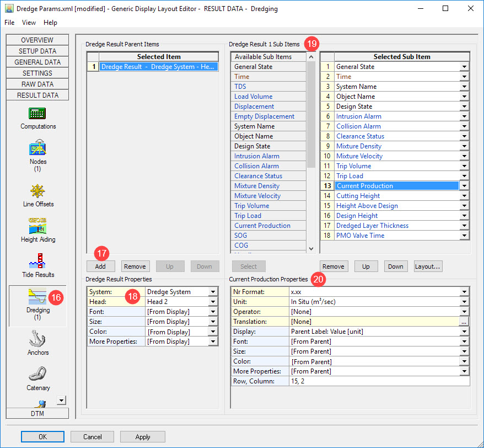484x448 pixels.
Task: Open the File menu
Action: (x=9, y=23)
